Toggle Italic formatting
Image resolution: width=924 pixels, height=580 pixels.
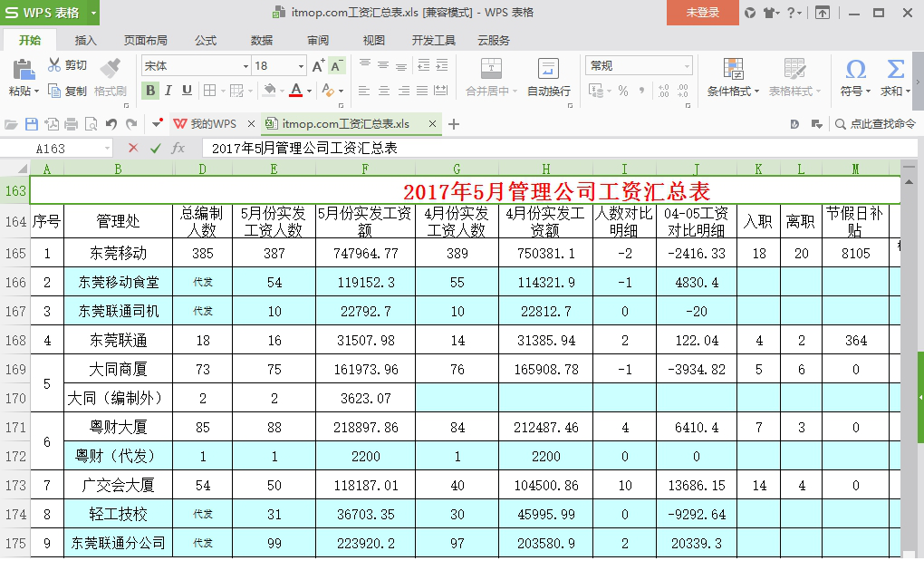168,91
